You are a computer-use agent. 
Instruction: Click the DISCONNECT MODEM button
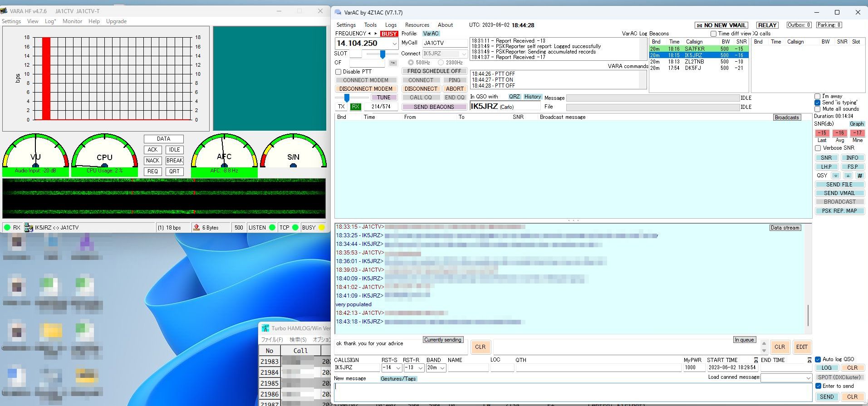click(x=366, y=89)
